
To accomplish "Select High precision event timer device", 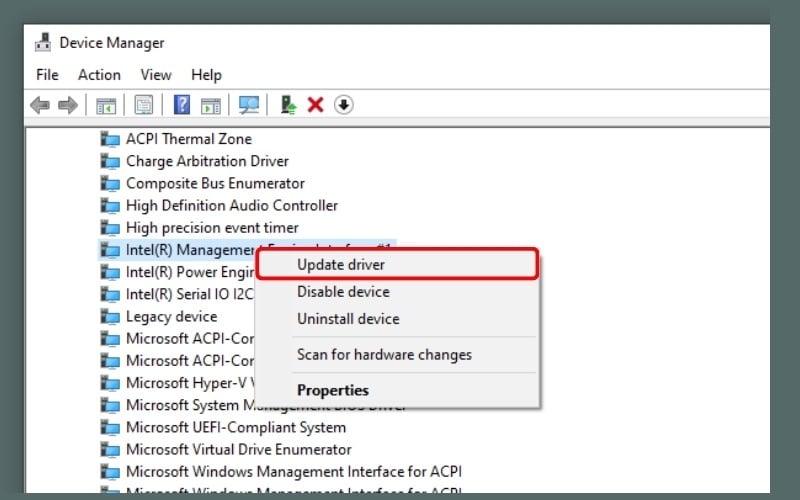I will click(212, 228).
